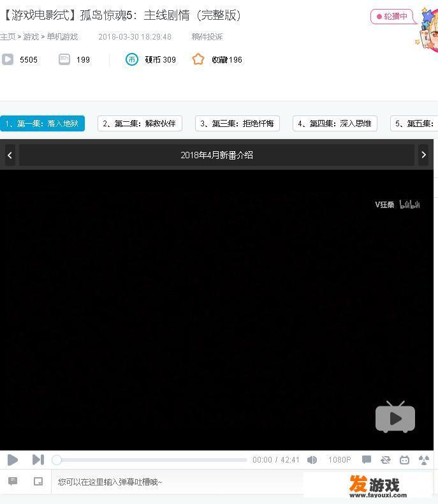Screen dimensions: 438x504
Task: Play the video with the play button
Action: [12, 459]
